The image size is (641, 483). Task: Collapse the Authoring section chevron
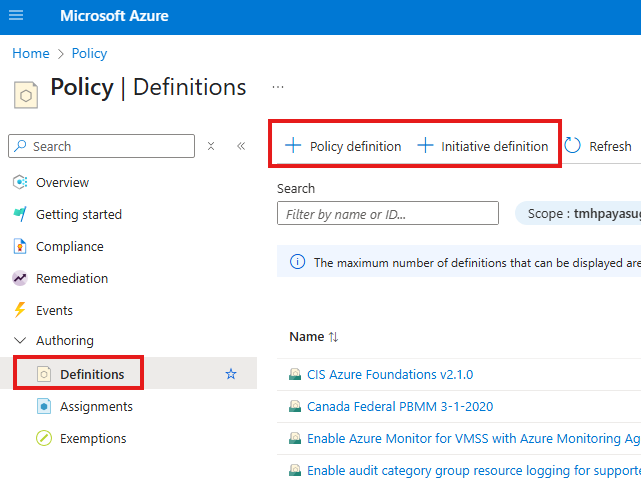point(20,340)
